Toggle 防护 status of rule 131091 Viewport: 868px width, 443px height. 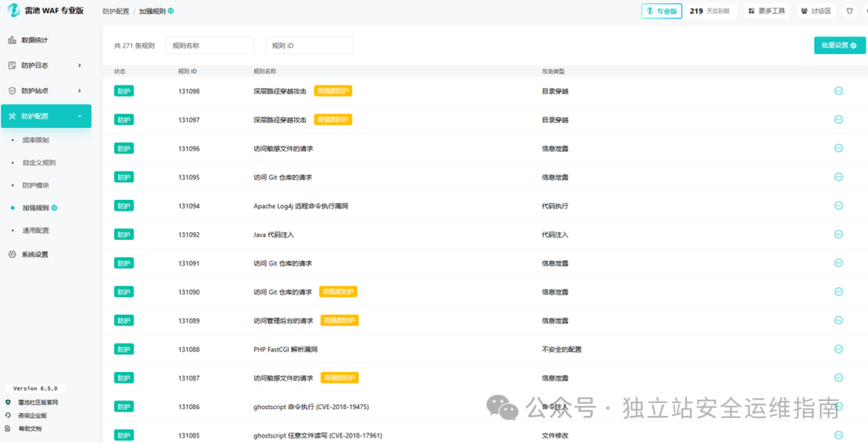tap(124, 263)
